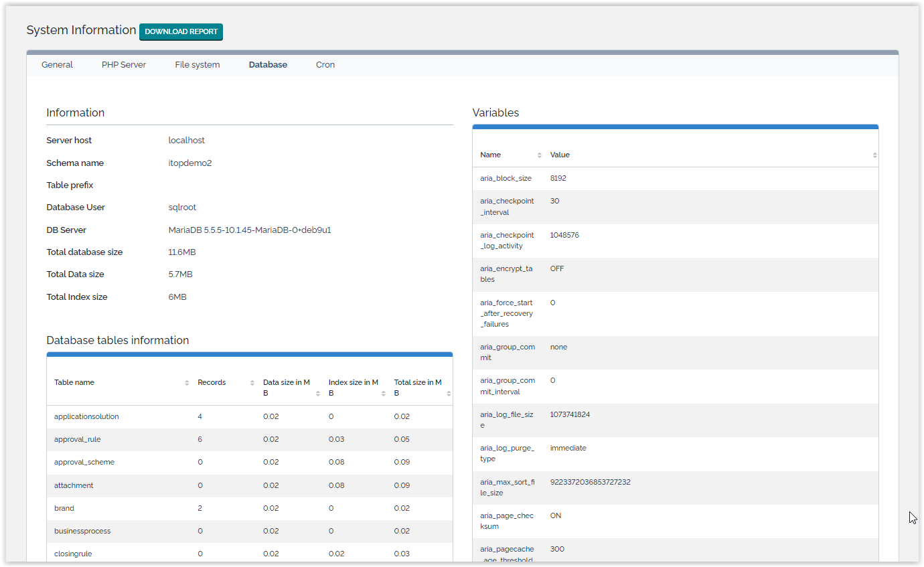Viewport: 924px width, 567px height.
Task: Download the system information report
Action: point(181,31)
